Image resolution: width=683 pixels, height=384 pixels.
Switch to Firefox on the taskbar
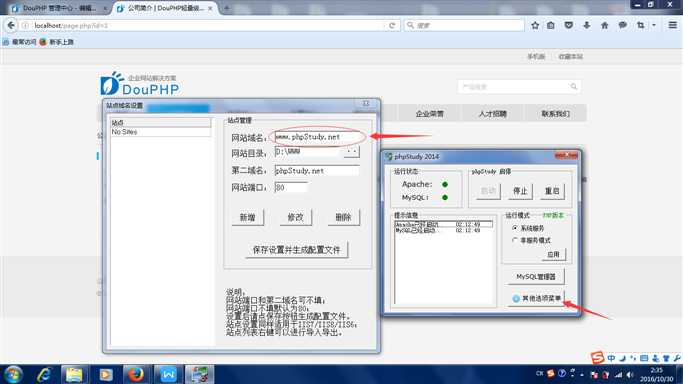point(136,374)
